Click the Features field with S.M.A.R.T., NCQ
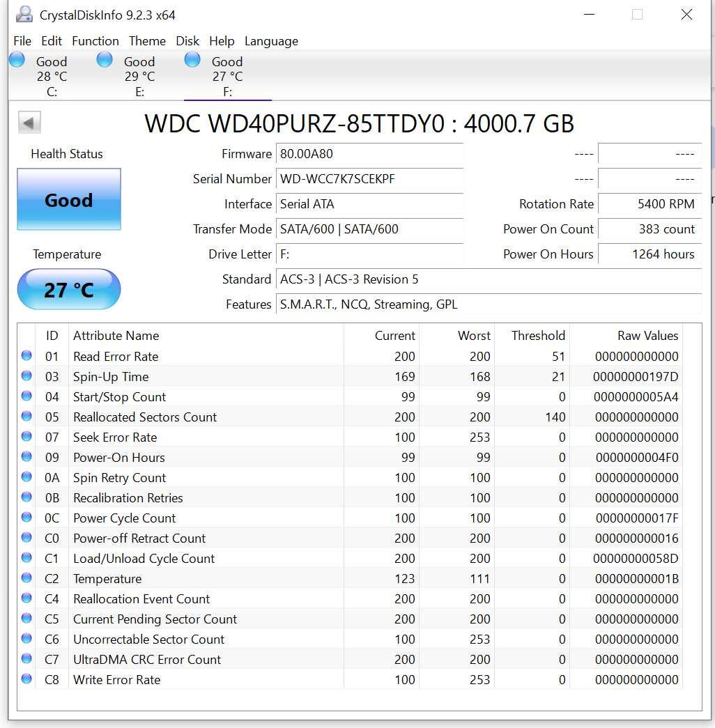Image resolution: width=715 pixels, height=728 pixels. click(x=489, y=304)
